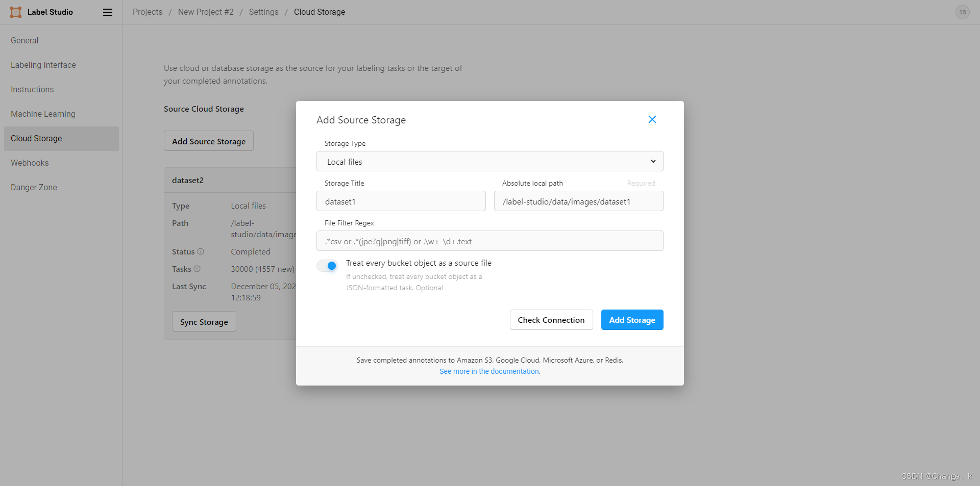Screen dimensions: 980x486
Task: Toggle the hamburger sidebar menu
Action: pos(108,12)
